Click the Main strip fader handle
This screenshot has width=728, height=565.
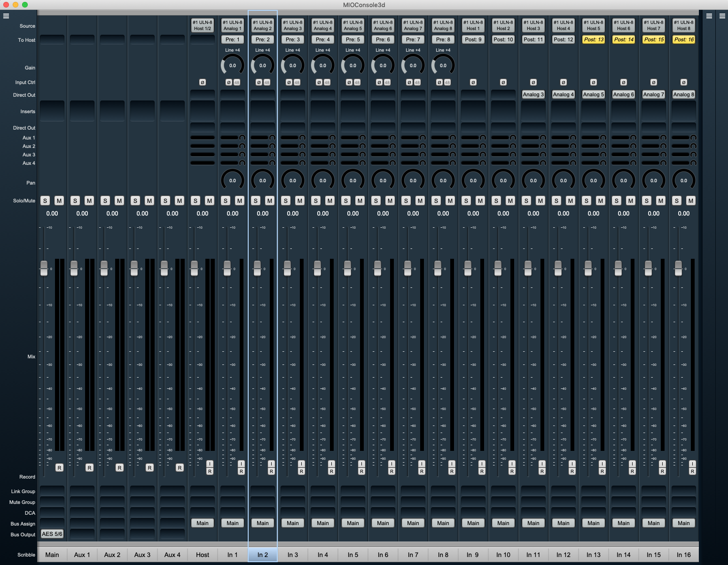tap(44, 269)
